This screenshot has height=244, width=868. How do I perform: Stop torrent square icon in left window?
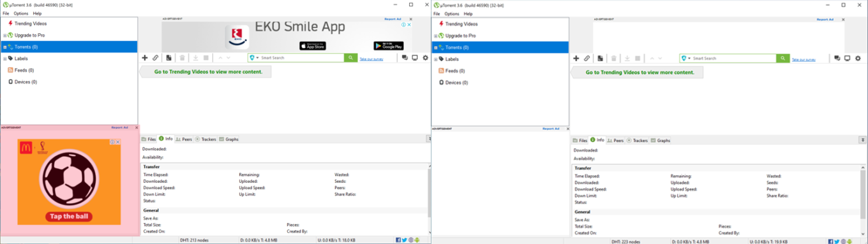click(206, 58)
